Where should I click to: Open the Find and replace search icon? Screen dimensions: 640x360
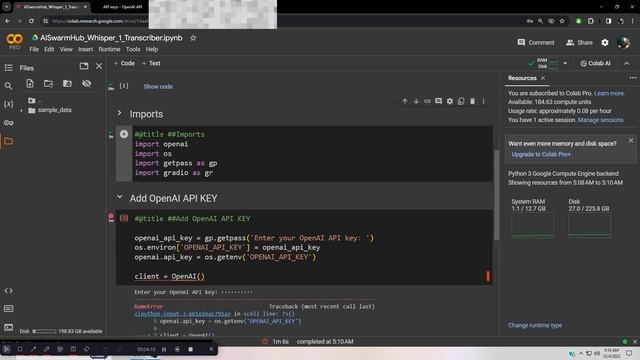8,86
